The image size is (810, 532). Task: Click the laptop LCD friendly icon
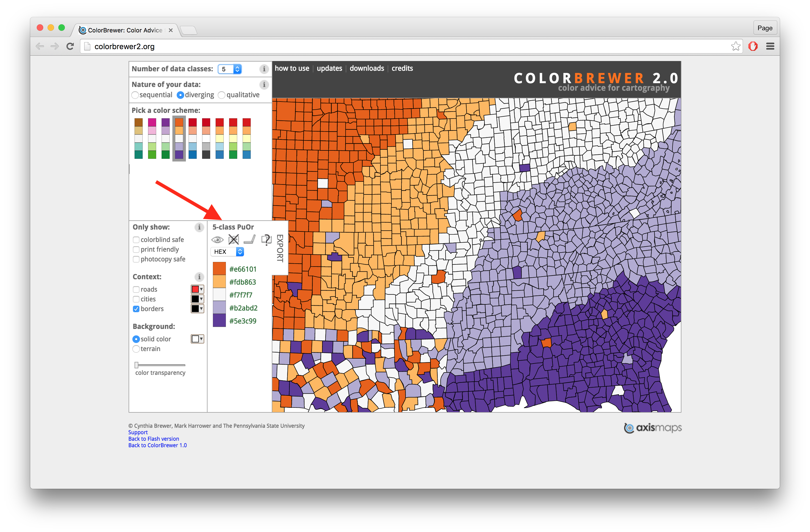(249, 240)
